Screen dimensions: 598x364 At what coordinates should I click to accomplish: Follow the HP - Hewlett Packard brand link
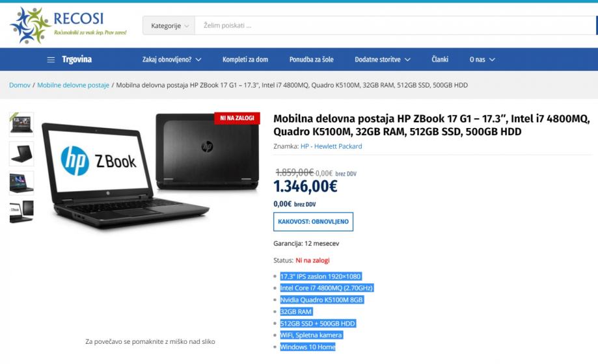[331, 146]
